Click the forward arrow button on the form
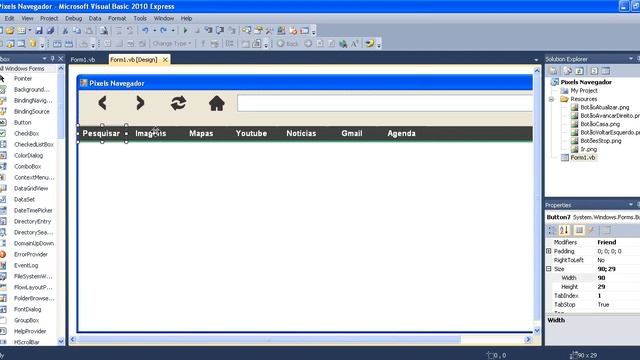 (x=140, y=103)
